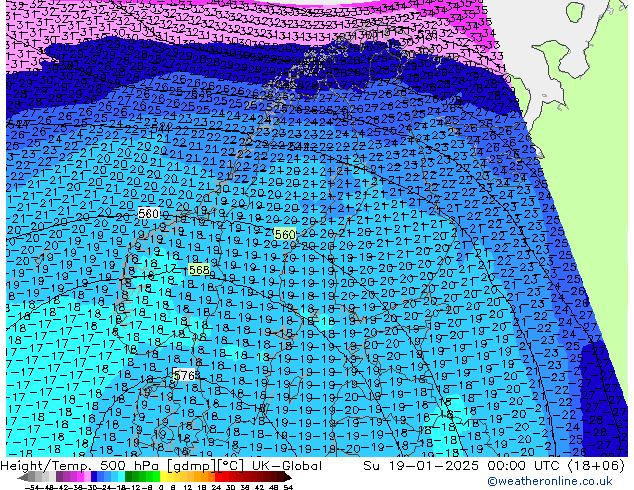
Task: Click the '[gdmp]' unit label
Action: [x=191, y=466]
